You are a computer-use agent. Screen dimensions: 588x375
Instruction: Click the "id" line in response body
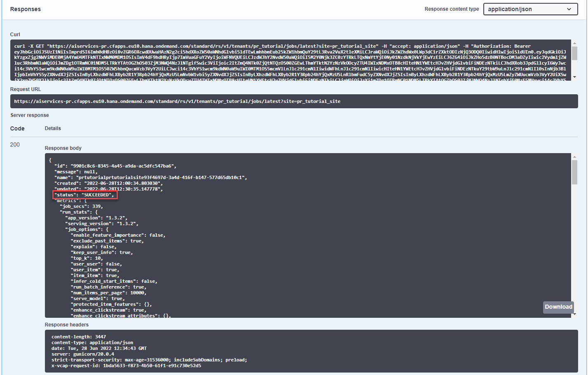115,166
